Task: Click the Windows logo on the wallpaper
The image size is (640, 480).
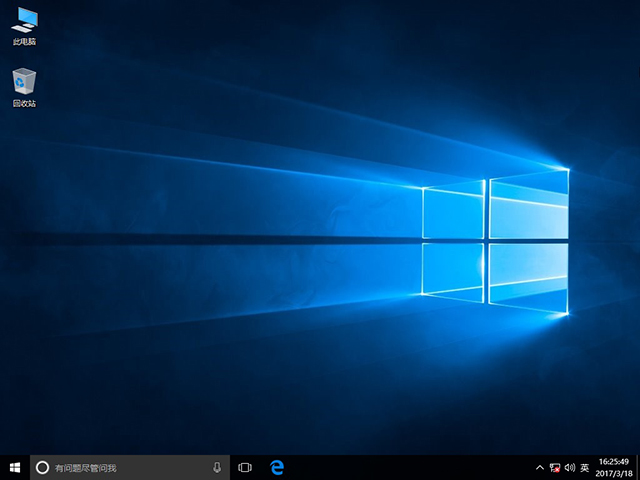Action: pos(495,240)
